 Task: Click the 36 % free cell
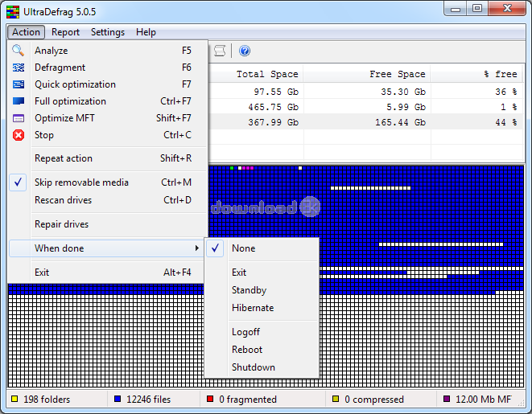505,92
